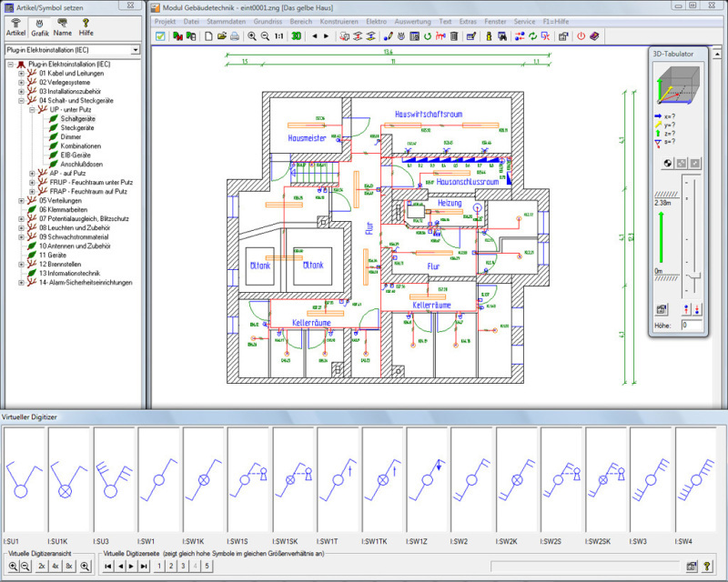Image resolution: width=728 pixels, height=582 pixels.
Task: Collapse the UP - unter Putz node
Action: [x=32, y=109]
